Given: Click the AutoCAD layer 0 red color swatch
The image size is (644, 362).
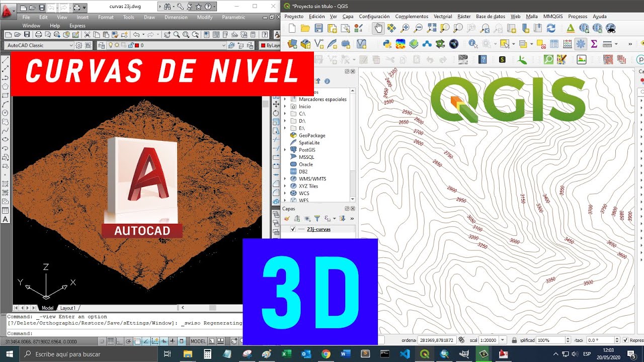Looking at the screenshot, I should pyautogui.click(x=137, y=45).
